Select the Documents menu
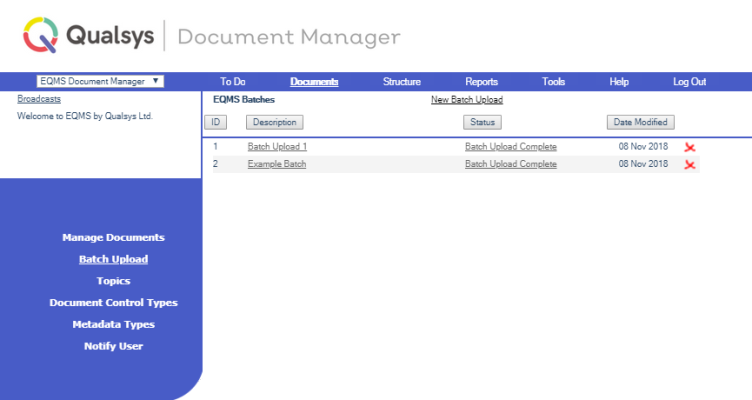This screenshot has height=400, width=752. pos(314,82)
